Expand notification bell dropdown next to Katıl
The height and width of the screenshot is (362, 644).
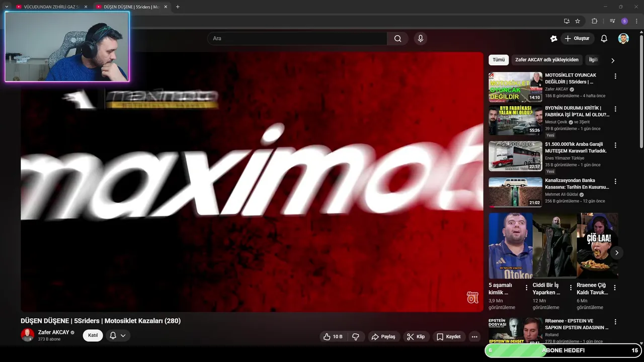tap(118, 335)
